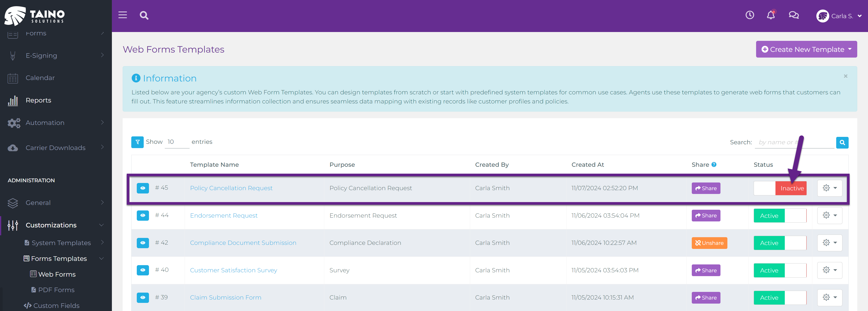Preview template #39 with eye icon

(x=143, y=298)
